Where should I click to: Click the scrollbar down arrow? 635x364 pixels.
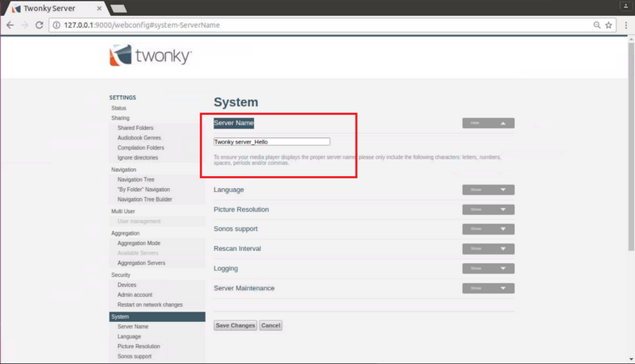coord(631,359)
